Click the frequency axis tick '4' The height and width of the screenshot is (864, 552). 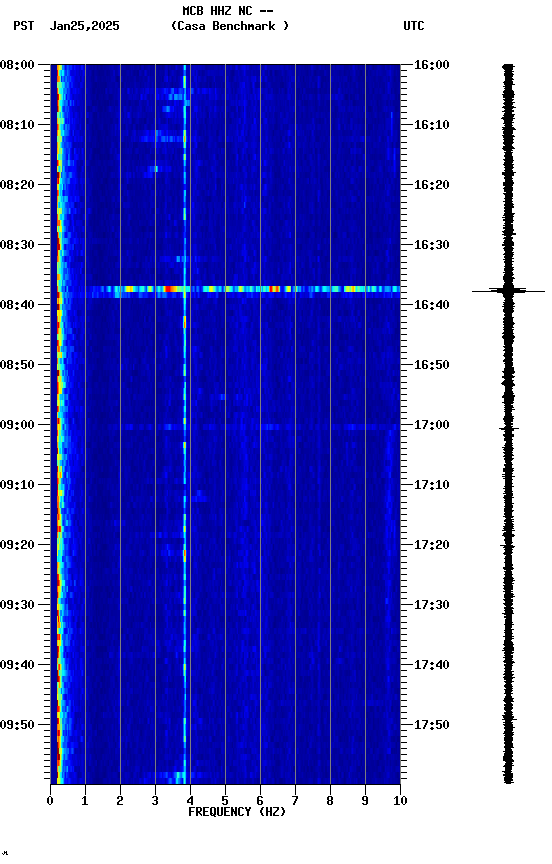pyautogui.click(x=190, y=801)
